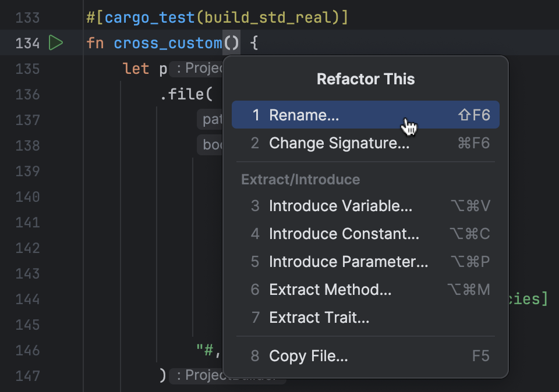Screen dimensions: 559x392
Task: Click the green run arrow beside line 134
Action: pyautogui.click(x=56, y=42)
